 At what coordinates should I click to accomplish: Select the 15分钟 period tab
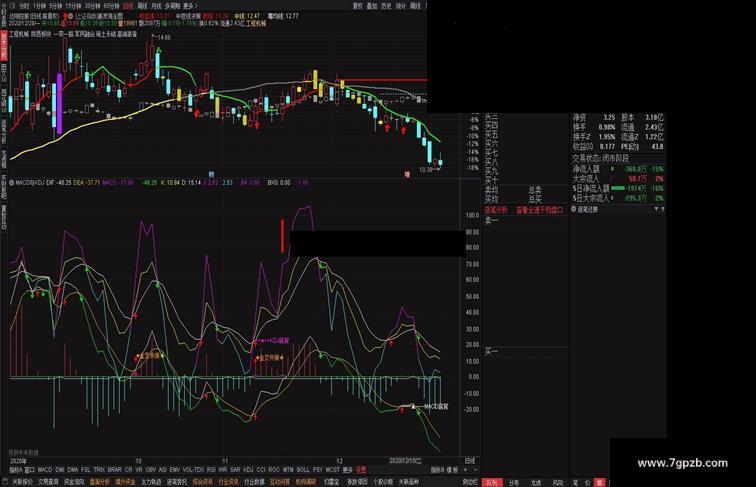73,6
